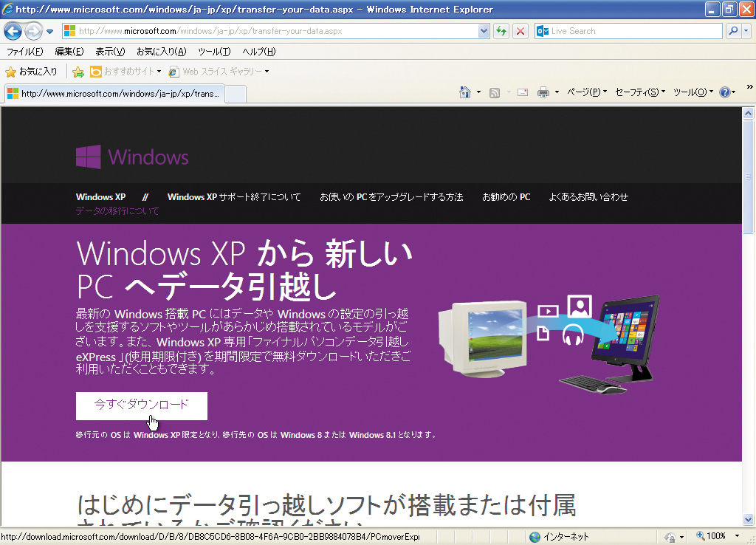Open the お勧めの PC link
The width and height of the screenshot is (756, 545).
[506, 196]
